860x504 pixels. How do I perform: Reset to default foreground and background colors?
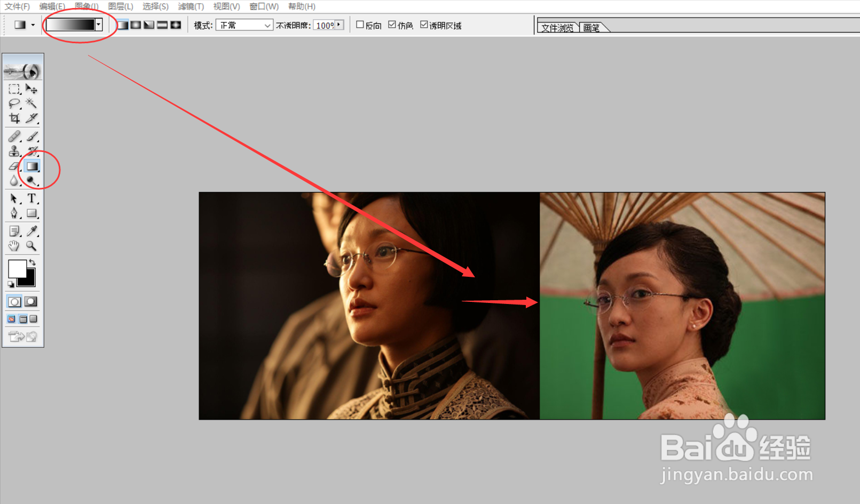point(11,284)
